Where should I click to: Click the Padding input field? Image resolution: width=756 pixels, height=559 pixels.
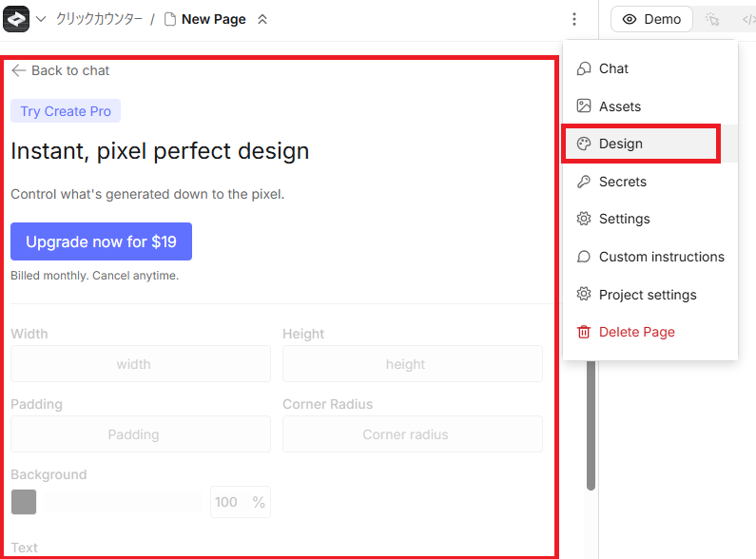coord(141,434)
